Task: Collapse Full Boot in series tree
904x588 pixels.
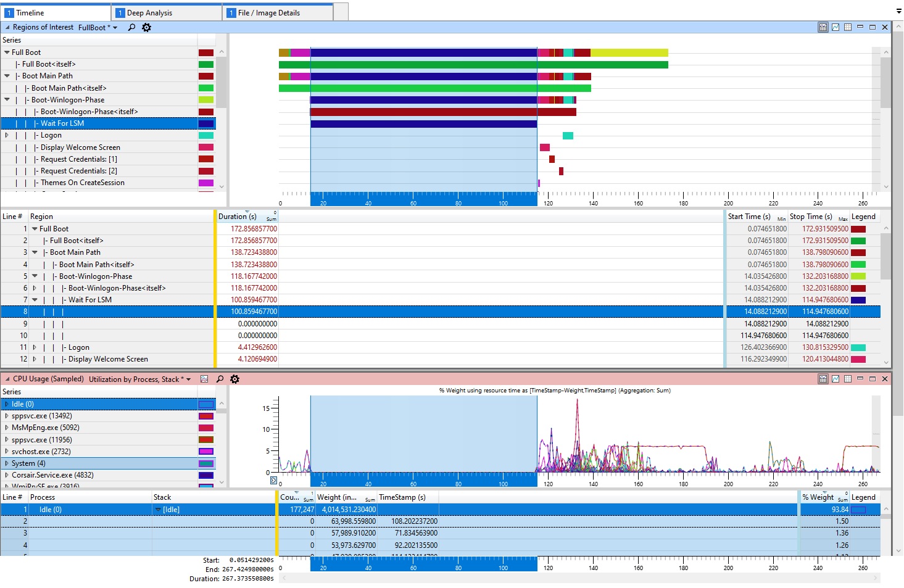Action: [x=7, y=52]
